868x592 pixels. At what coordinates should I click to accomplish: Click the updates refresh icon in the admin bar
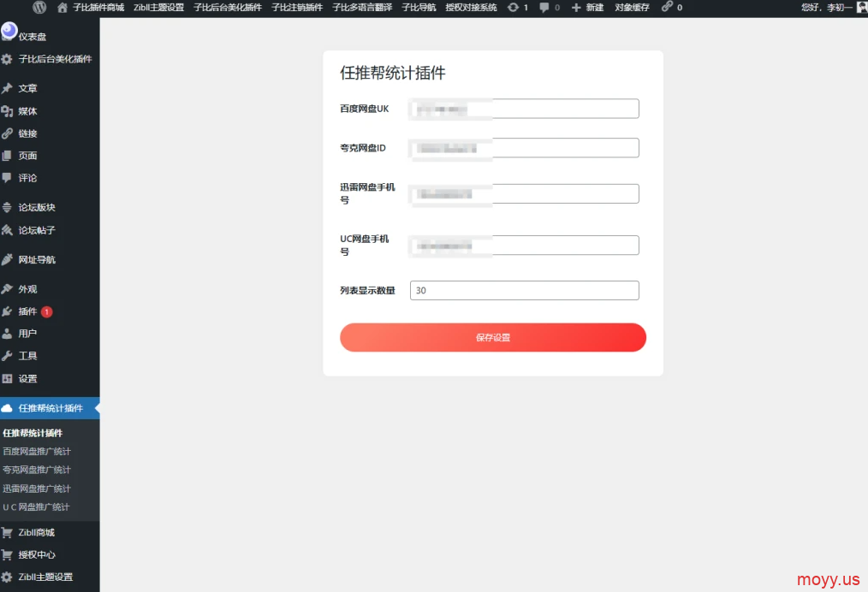point(513,7)
